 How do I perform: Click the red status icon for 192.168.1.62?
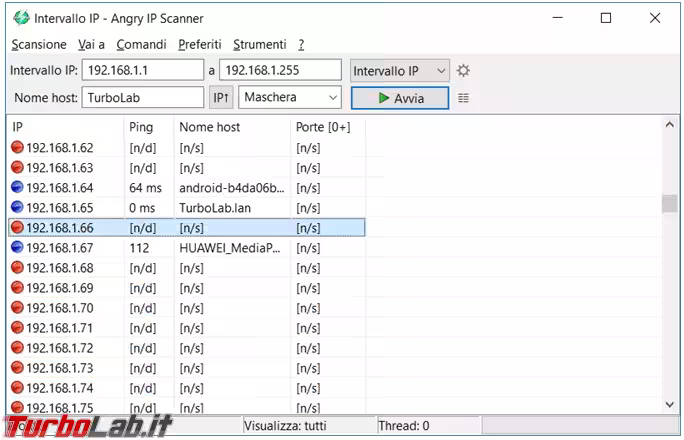17,147
